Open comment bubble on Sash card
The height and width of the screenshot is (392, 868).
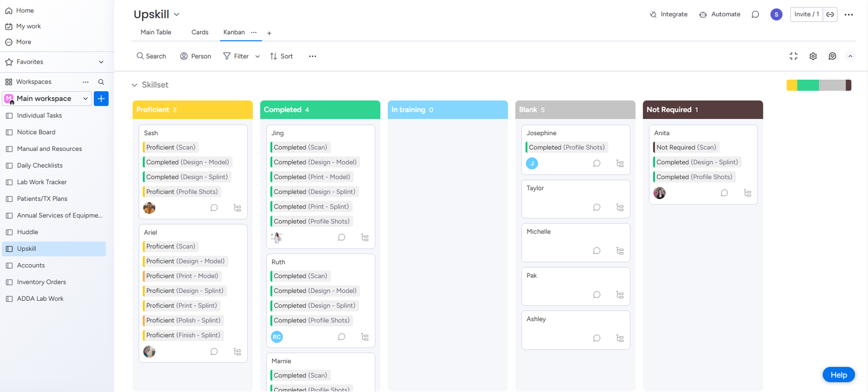[x=214, y=208]
